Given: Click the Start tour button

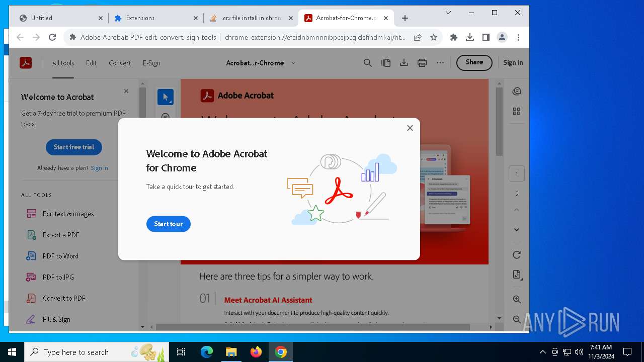Looking at the screenshot, I should [169, 224].
